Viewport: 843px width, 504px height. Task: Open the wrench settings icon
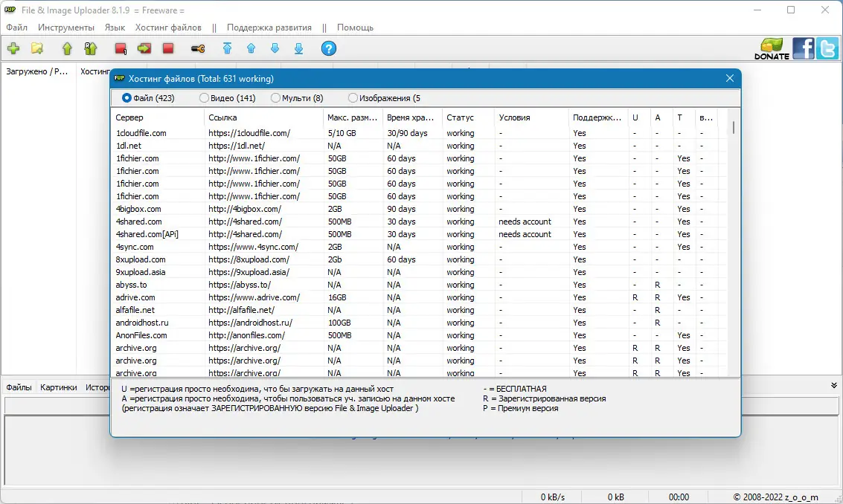pos(198,49)
